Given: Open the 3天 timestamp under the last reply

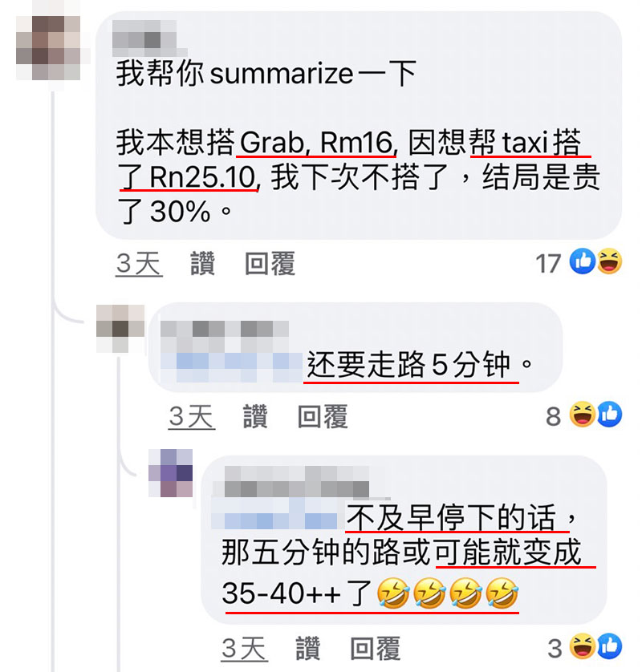Looking at the screenshot, I should point(245,649).
